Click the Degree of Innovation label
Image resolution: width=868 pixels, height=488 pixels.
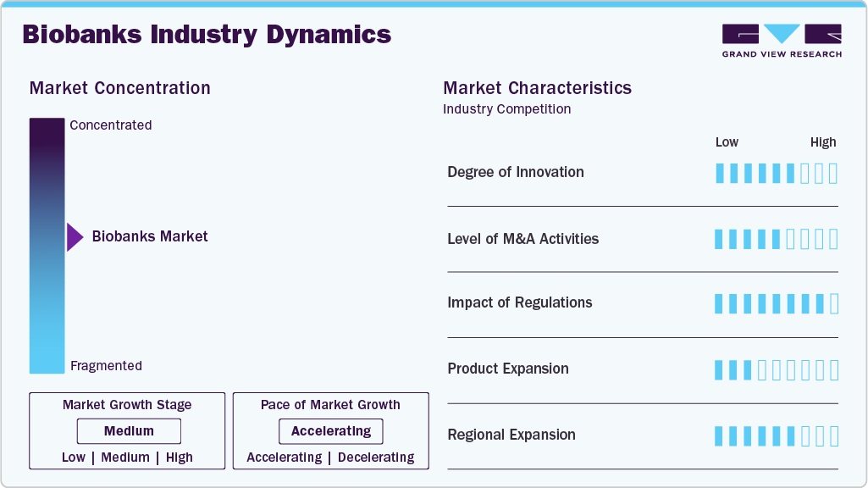point(516,172)
